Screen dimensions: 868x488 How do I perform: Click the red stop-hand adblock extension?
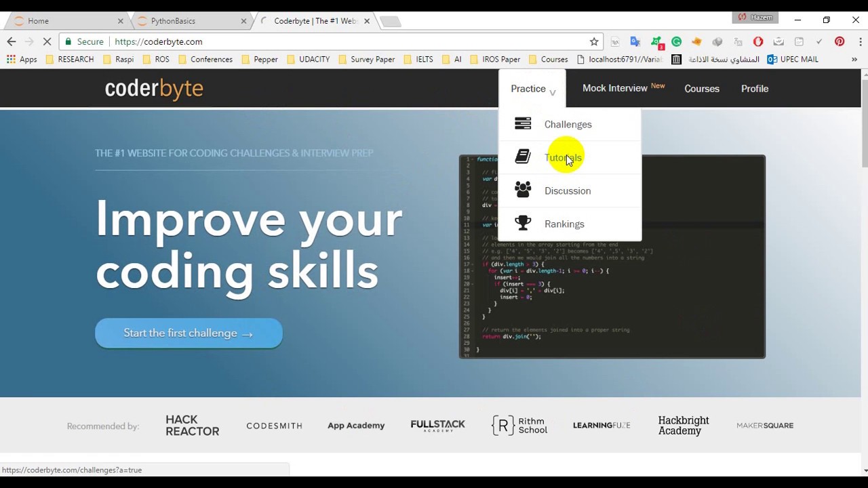(x=758, y=41)
